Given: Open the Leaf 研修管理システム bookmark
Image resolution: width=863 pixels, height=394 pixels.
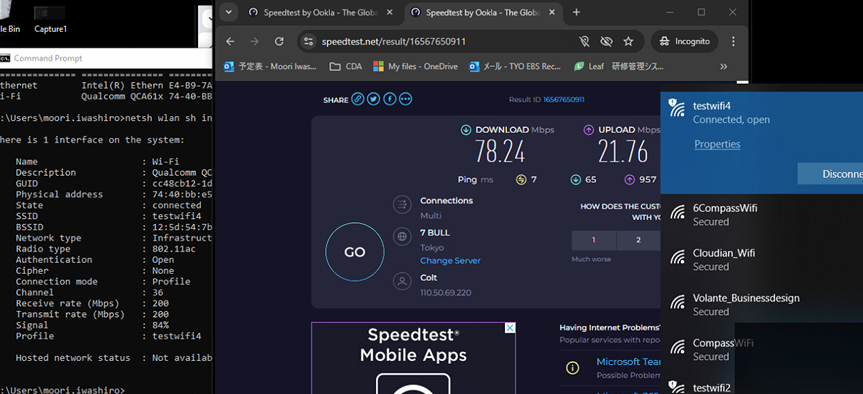Looking at the screenshot, I should click(619, 66).
